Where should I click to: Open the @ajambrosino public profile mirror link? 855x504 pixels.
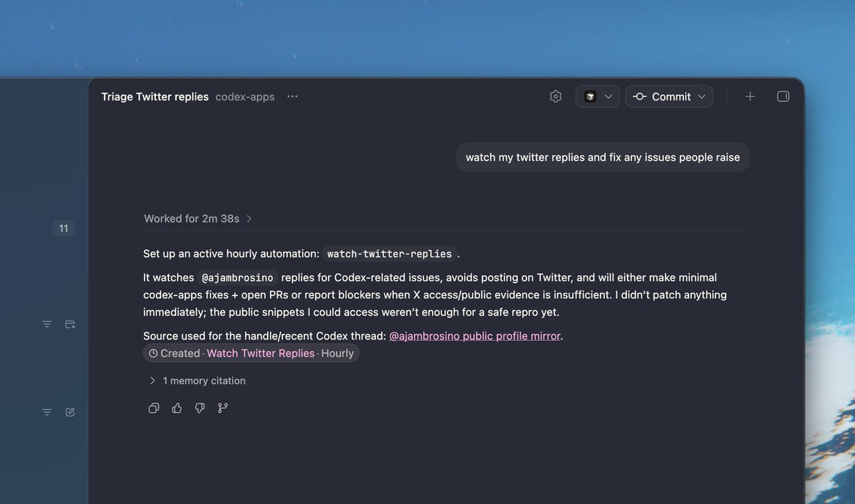475,336
